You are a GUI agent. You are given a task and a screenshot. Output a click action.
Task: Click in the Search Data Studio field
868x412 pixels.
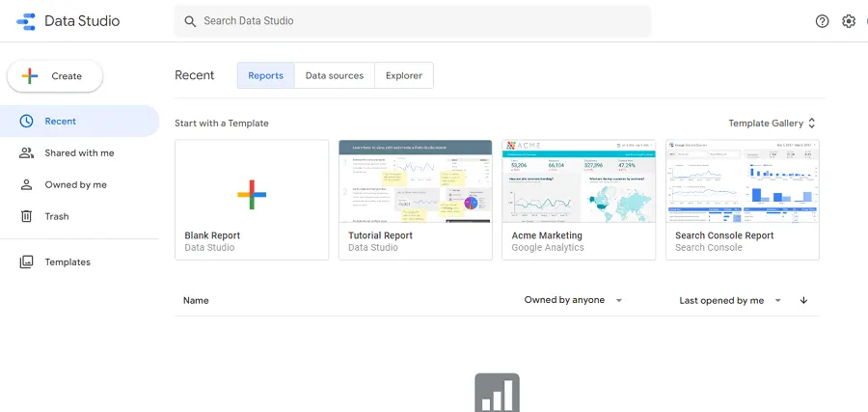click(413, 21)
